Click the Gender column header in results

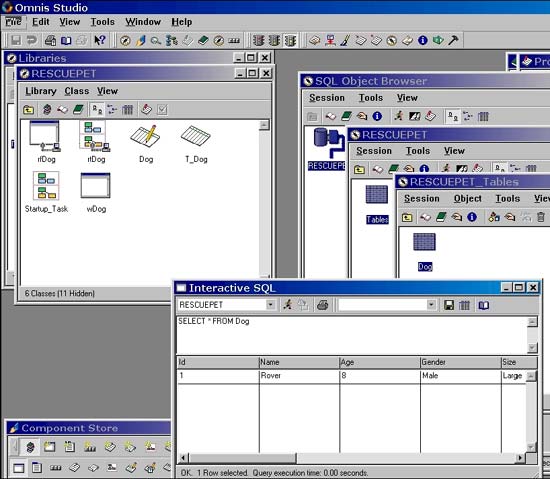coord(461,362)
